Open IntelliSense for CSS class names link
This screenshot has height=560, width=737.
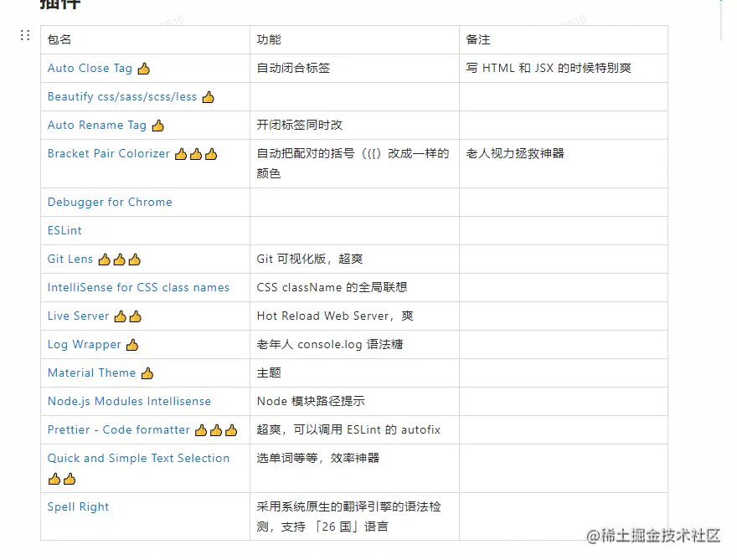click(138, 287)
